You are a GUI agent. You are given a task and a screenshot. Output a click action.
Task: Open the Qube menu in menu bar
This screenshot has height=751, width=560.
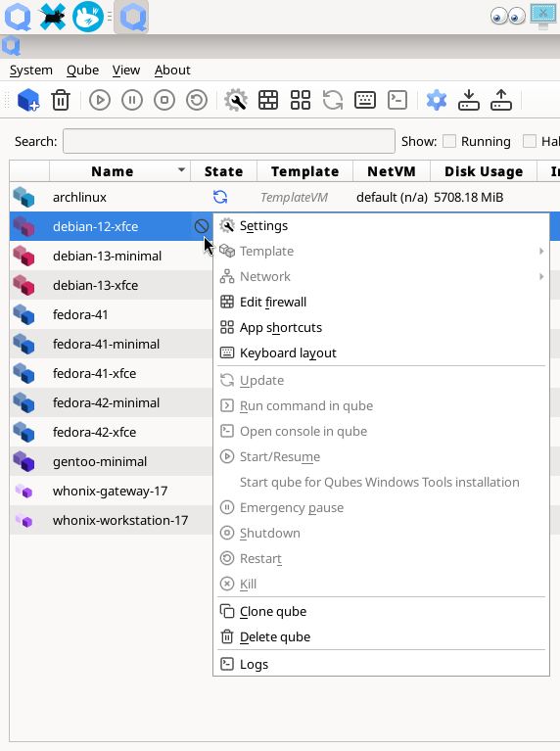point(82,70)
